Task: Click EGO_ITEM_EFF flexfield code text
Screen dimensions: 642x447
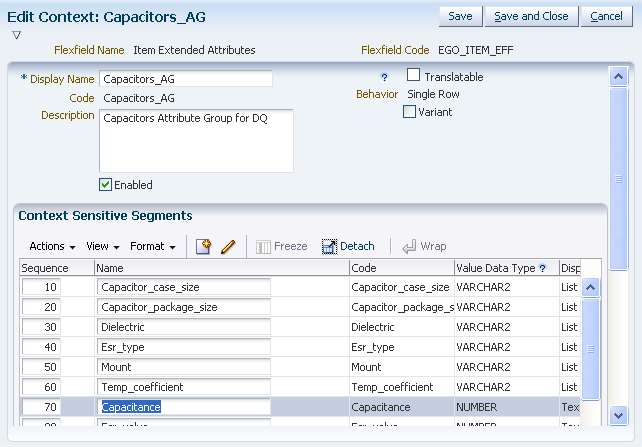Action: point(475,50)
